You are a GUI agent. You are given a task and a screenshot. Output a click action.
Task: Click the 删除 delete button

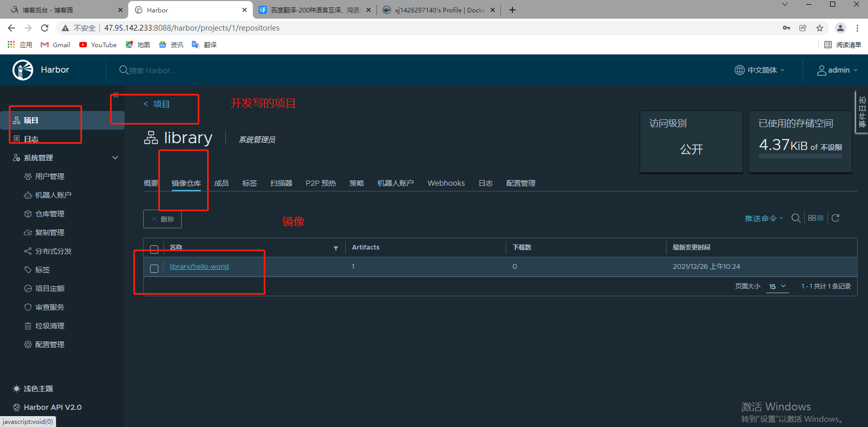pos(162,219)
